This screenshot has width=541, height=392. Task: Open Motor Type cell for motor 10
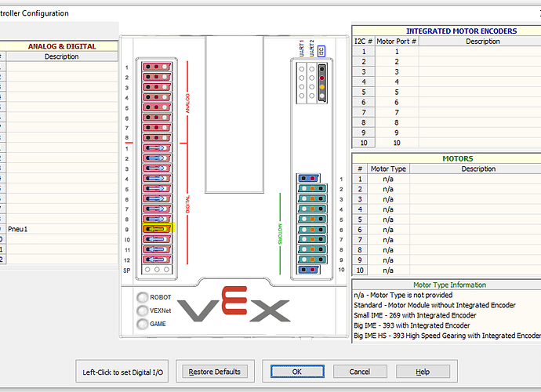tap(388, 270)
